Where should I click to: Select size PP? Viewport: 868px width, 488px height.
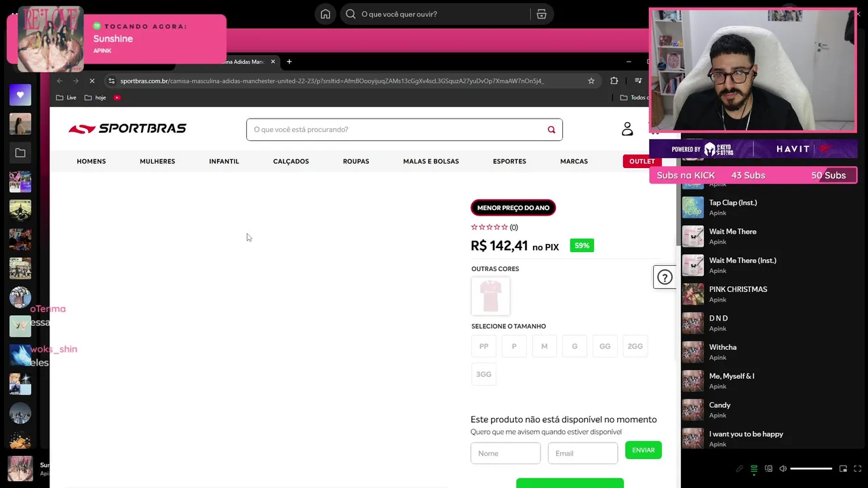(x=484, y=346)
